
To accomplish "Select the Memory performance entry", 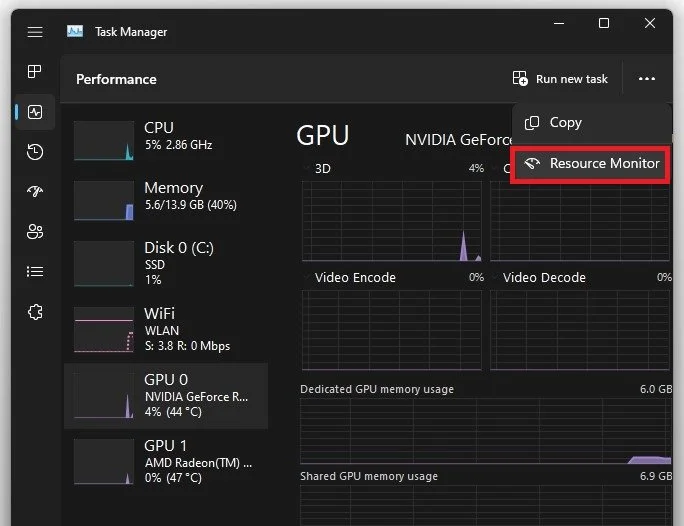I will click(x=166, y=200).
